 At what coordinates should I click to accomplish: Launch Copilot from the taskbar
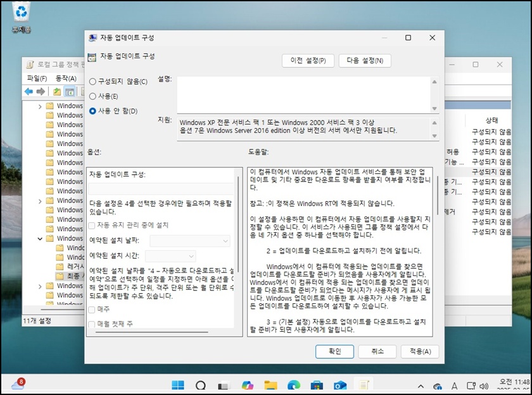pyautogui.click(x=248, y=385)
